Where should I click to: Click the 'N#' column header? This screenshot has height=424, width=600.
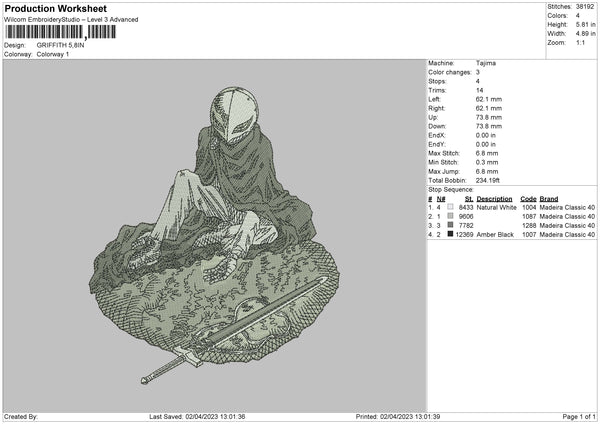(x=441, y=199)
